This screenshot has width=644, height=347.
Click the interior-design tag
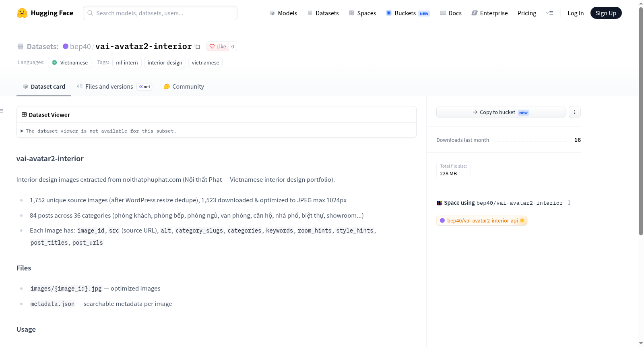tap(165, 62)
